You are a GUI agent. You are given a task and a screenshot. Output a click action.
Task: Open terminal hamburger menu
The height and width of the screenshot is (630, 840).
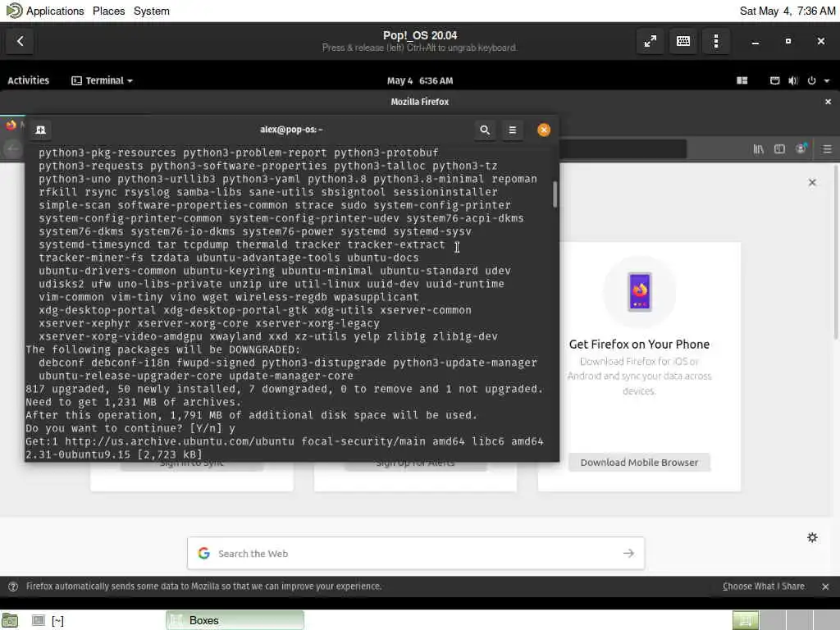click(x=513, y=130)
